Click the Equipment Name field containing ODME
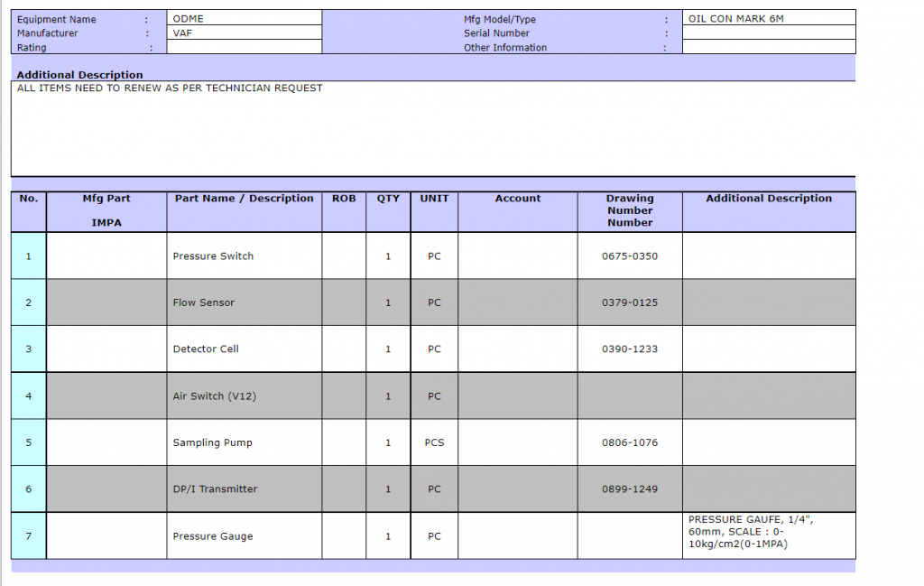Image resolution: width=924 pixels, height=586 pixels. [244, 18]
